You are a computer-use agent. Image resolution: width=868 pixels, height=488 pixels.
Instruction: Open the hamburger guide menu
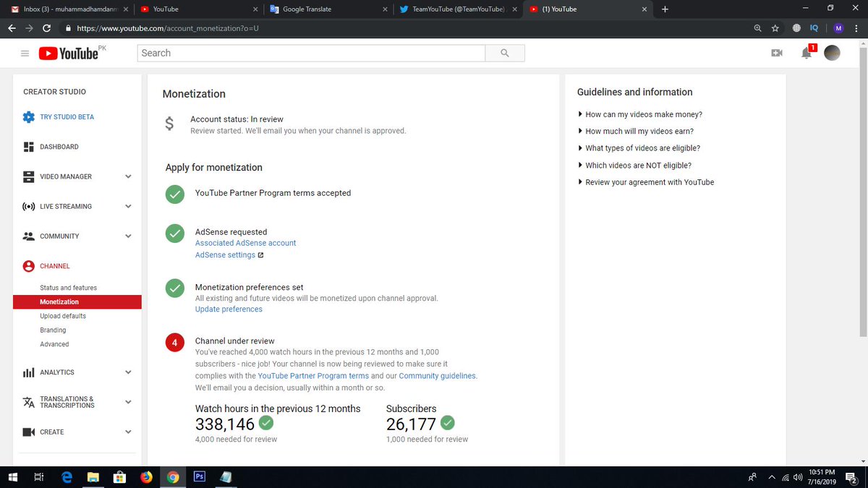click(x=25, y=53)
